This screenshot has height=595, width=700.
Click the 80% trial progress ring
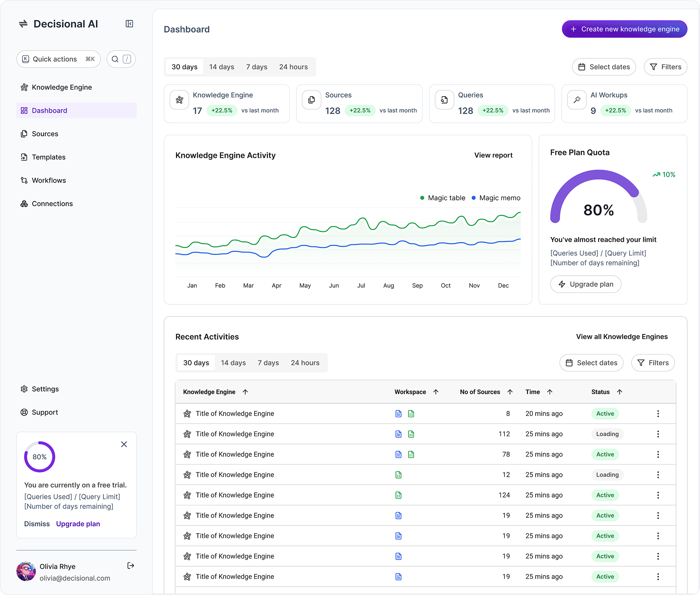(40, 457)
